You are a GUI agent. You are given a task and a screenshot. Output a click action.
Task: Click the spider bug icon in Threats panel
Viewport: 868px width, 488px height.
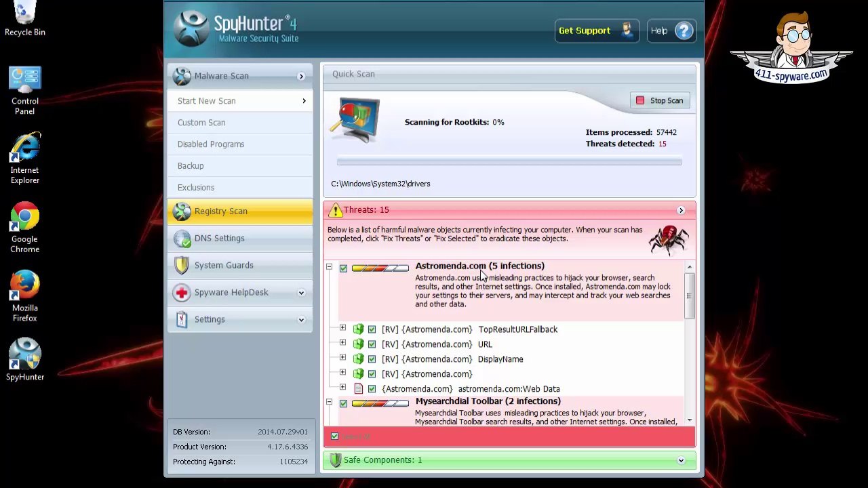click(669, 240)
